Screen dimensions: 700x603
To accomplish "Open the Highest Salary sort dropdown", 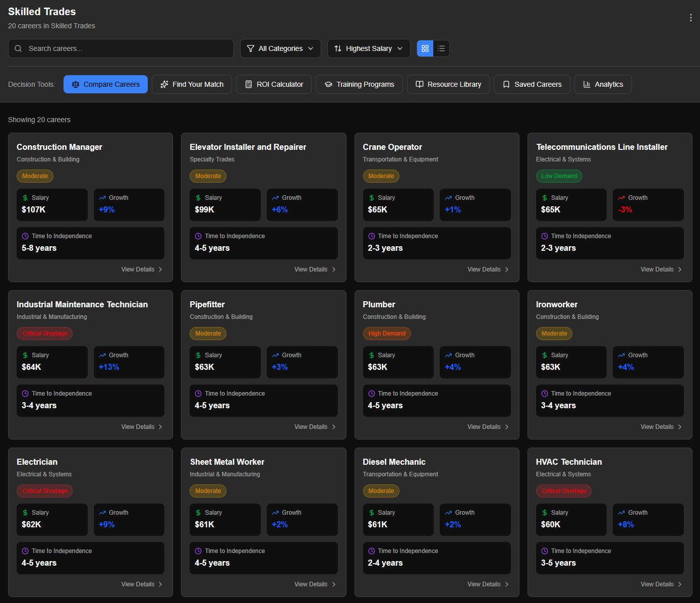I will (368, 48).
